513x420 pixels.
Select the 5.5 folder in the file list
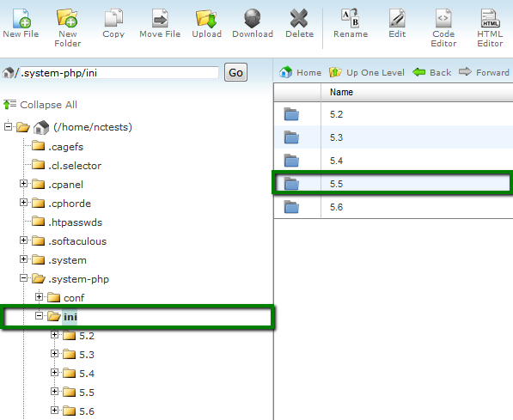pyautogui.click(x=393, y=184)
